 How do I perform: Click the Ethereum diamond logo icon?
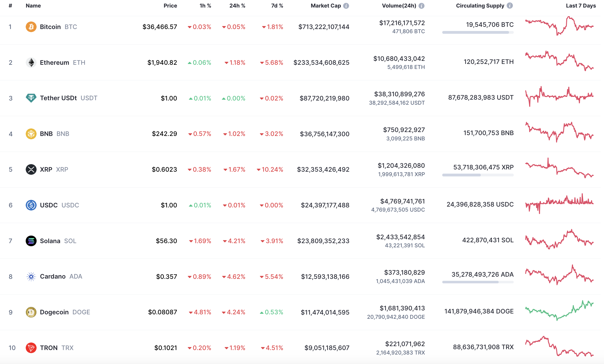coord(31,63)
